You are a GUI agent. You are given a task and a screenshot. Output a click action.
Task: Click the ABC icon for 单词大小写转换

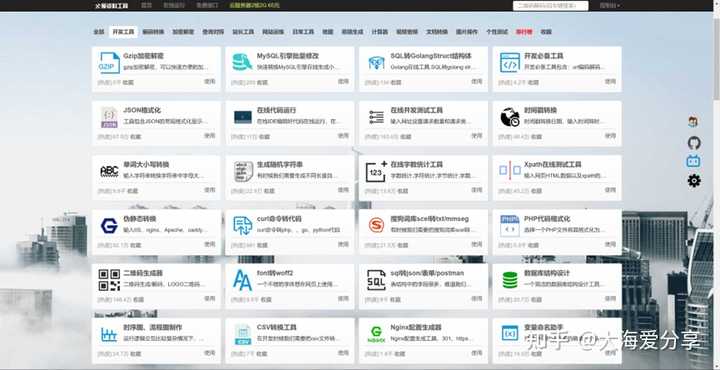[x=109, y=171]
